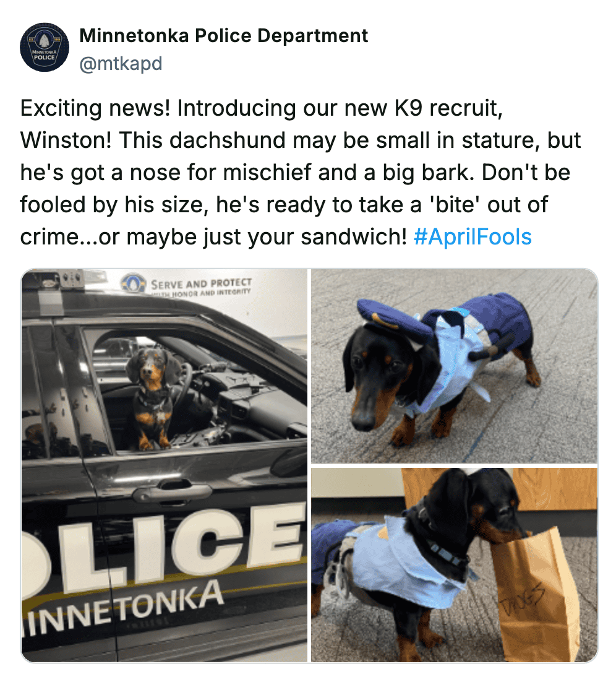
Task: Click the Minnetonka Police profile avatar
Action: click(45, 47)
